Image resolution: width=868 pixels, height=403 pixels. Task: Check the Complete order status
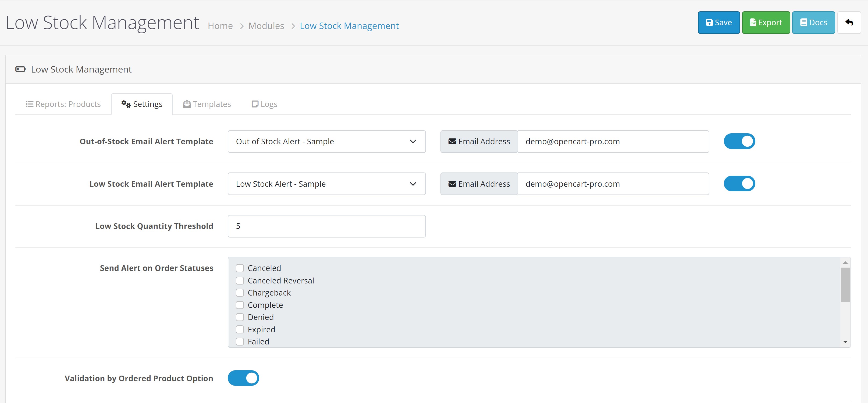tap(240, 305)
